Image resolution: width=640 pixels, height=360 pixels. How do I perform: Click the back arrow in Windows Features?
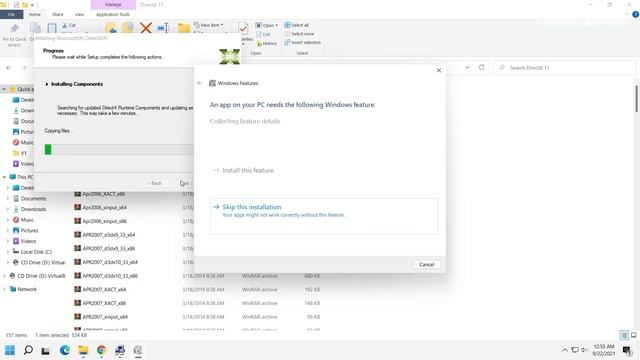tap(200, 83)
